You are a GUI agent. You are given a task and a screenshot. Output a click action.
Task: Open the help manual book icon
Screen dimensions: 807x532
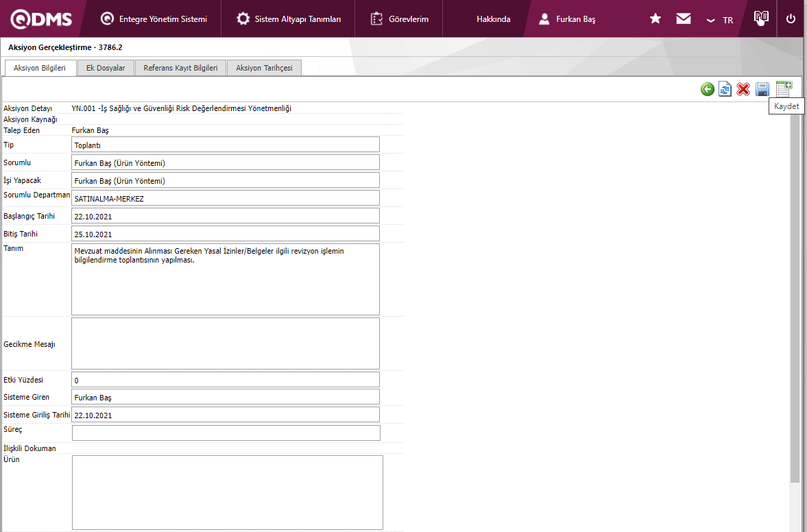click(760, 18)
